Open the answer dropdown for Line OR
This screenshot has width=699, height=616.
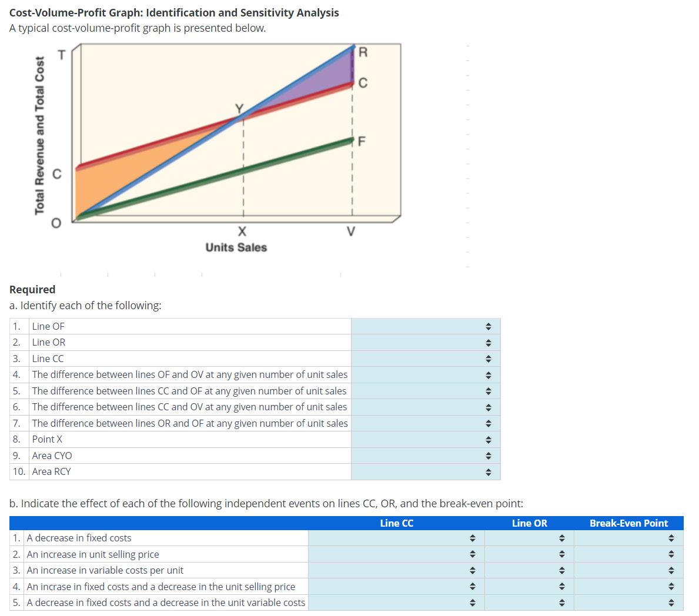[x=488, y=342]
